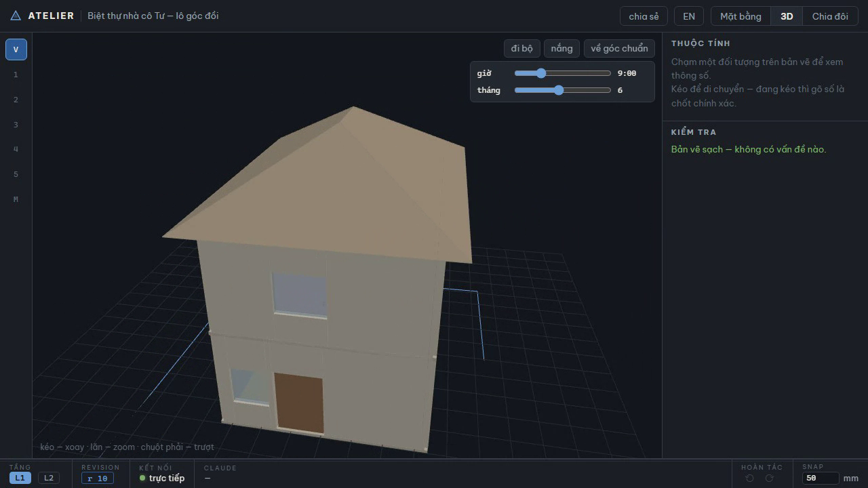The height and width of the screenshot is (488, 868).
Task: Click the THUỘC TÍNH panel heading
Action: [701, 43]
